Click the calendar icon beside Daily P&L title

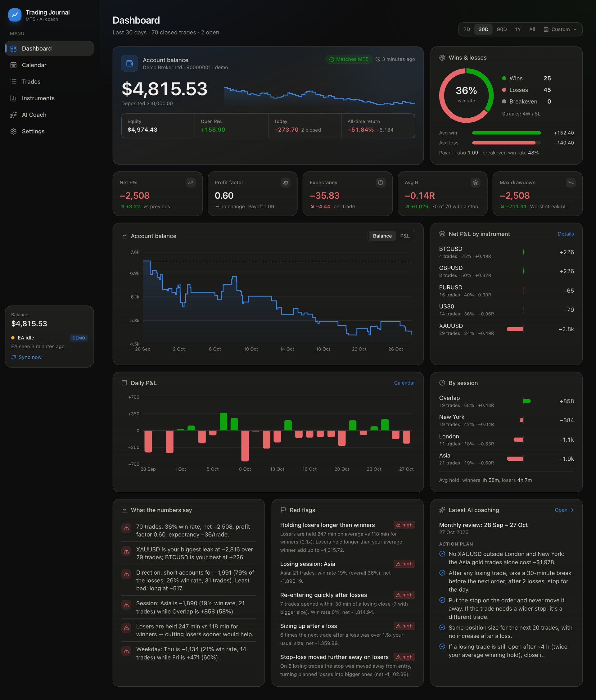124,383
